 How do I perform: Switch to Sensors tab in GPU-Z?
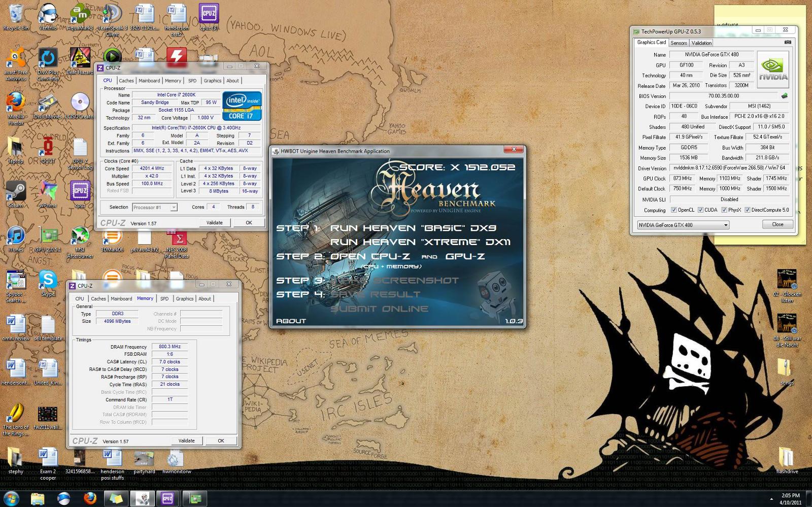pos(679,43)
